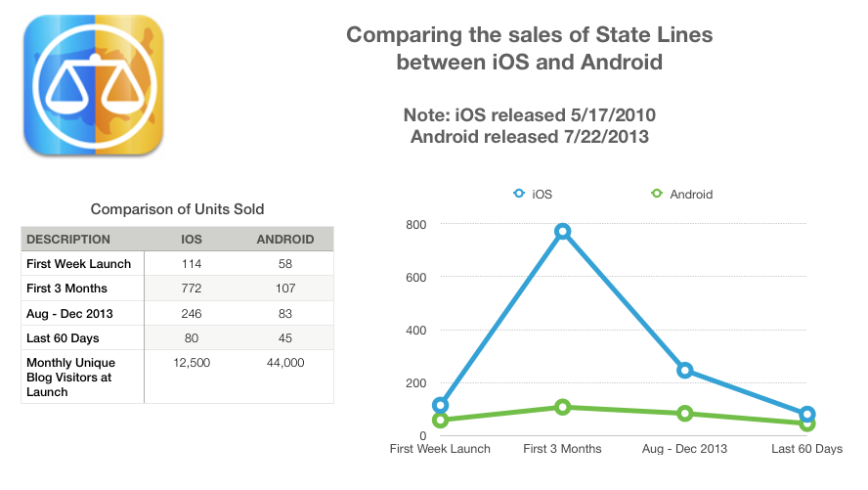Click the Comparison of Units Sold table title
868x490 pixels.
point(177,208)
